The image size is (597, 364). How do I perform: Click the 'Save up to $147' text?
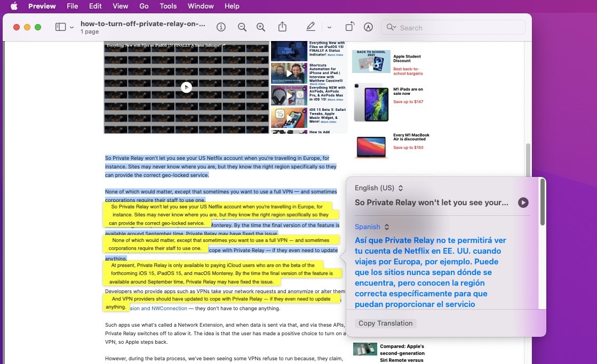(x=408, y=102)
